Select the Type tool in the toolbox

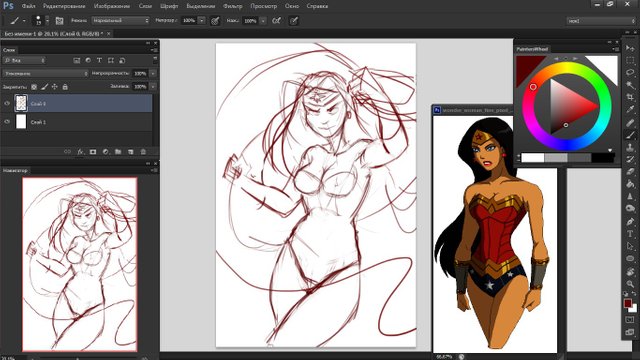click(x=630, y=234)
